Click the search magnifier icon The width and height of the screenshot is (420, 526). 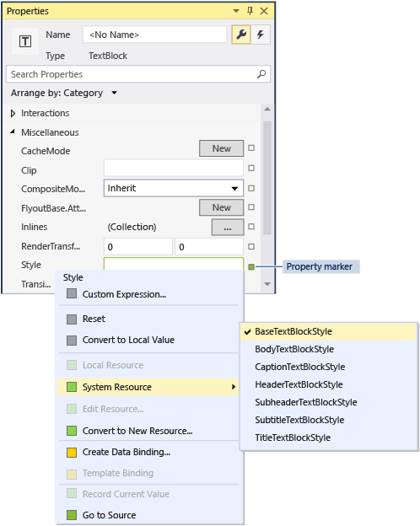coord(261,74)
